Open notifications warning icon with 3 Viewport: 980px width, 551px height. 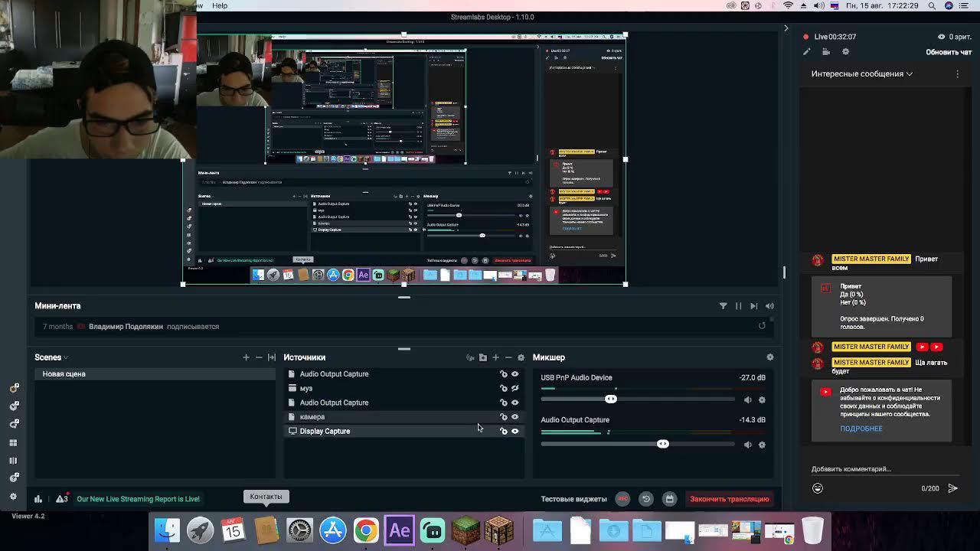click(62, 499)
